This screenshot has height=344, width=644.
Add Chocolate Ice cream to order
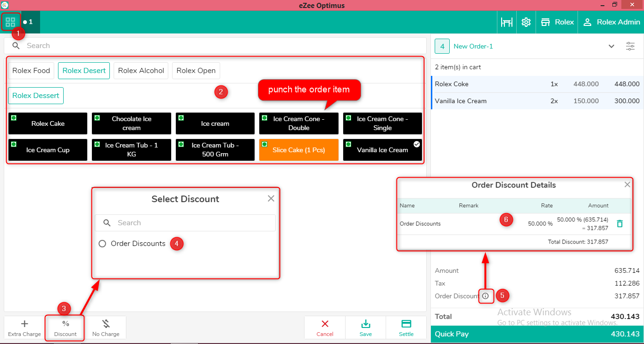point(132,123)
